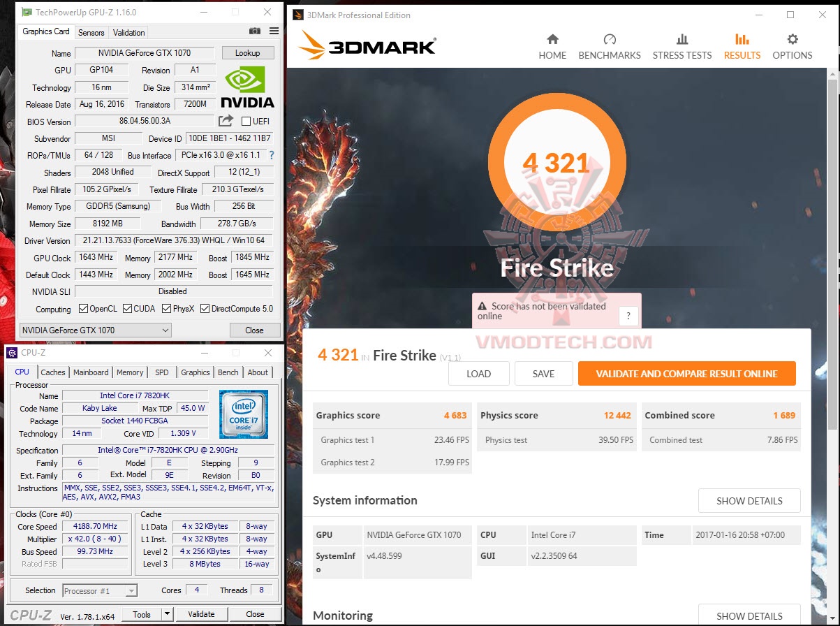Click Validate and Compare Result Online

[686, 374]
